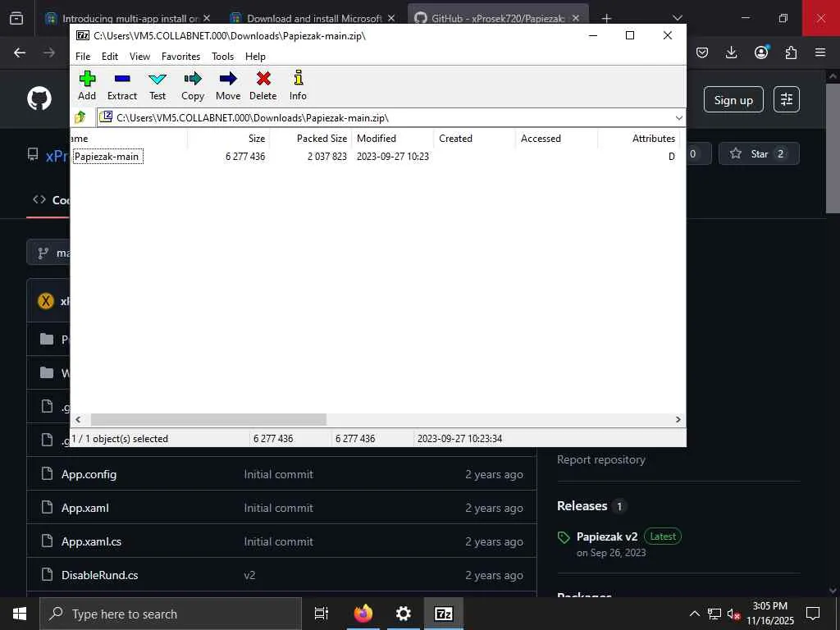This screenshot has height=630, width=840.
Task: Click the scroll-right arrow in file list
Action: tap(678, 419)
